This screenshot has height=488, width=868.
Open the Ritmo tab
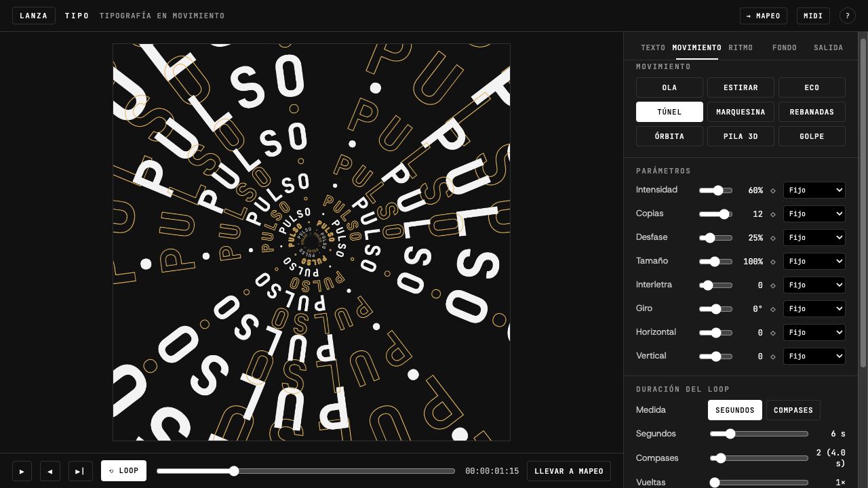[x=741, y=47]
